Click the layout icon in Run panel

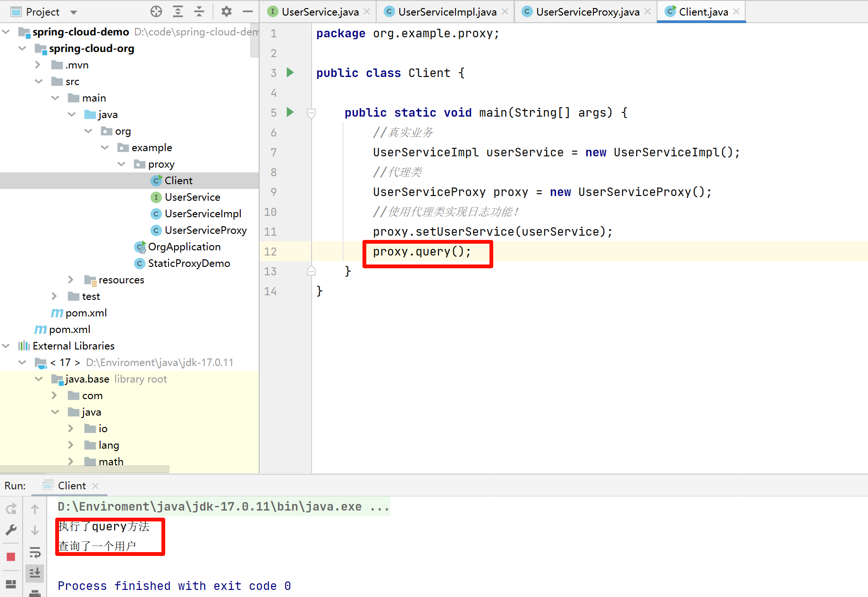click(11, 584)
